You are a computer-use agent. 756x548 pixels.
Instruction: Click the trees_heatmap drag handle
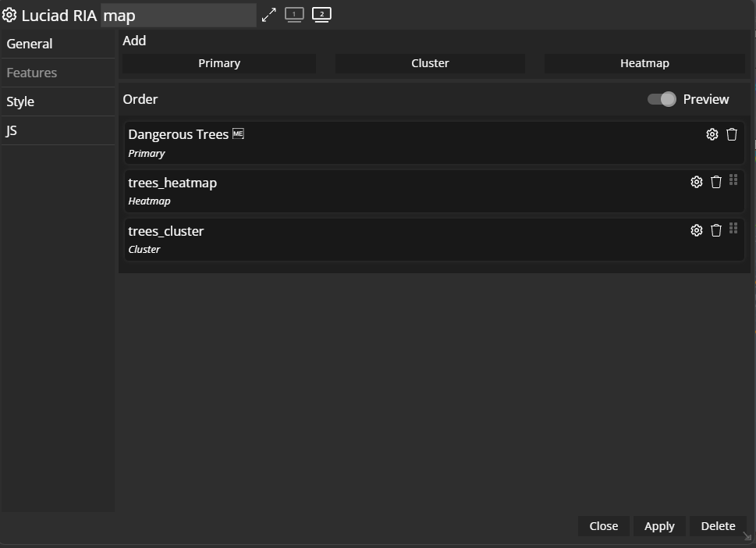pyautogui.click(x=733, y=180)
